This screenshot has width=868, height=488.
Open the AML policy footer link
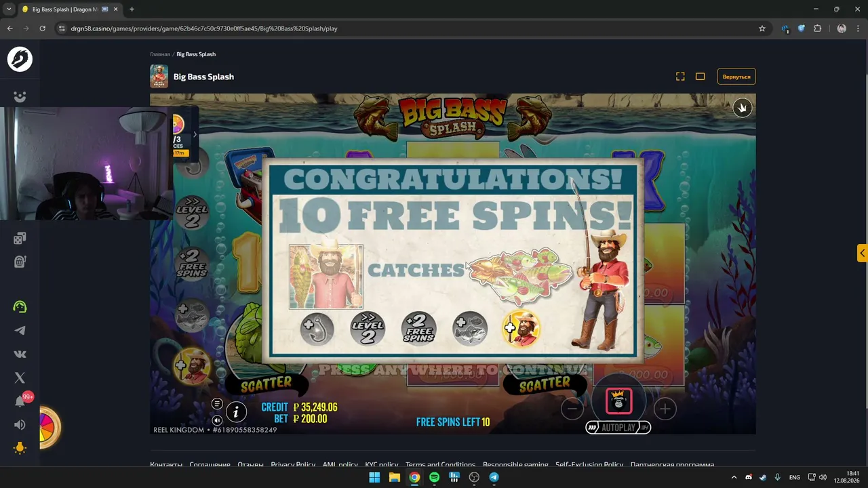click(x=340, y=465)
